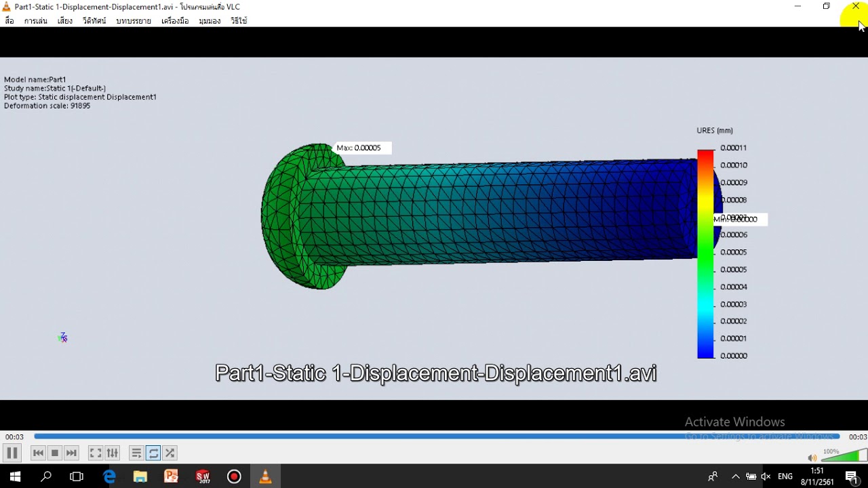Viewport: 868px width, 488px height.
Task: Switch to SolidWorks 2017 on the taskbar
Action: 203,476
